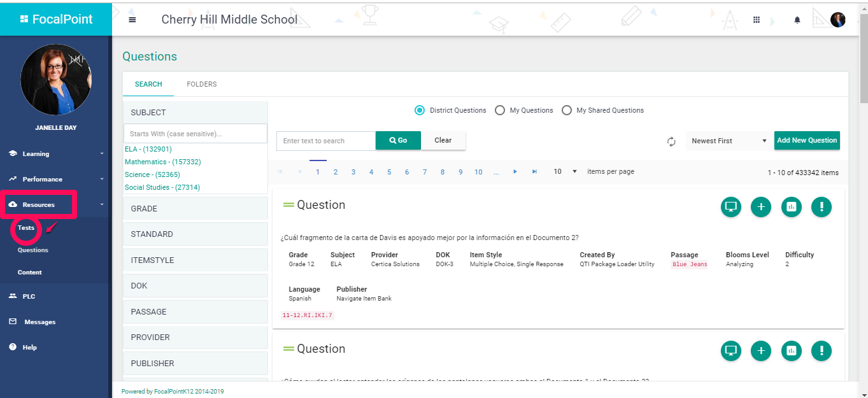Report first question with exclamation icon
868x398 pixels.
[822, 206]
